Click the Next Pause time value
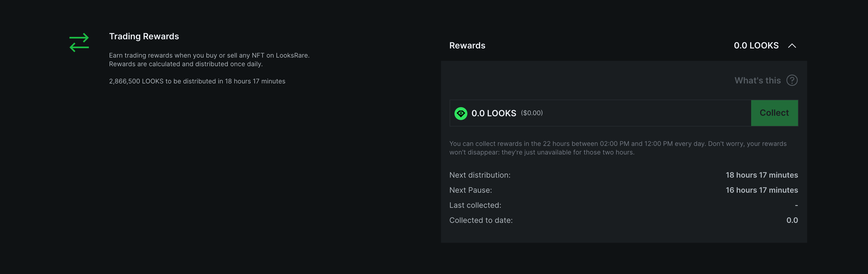This screenshot has height=274, width=868. pyautogui.click(x=762, y=190)
